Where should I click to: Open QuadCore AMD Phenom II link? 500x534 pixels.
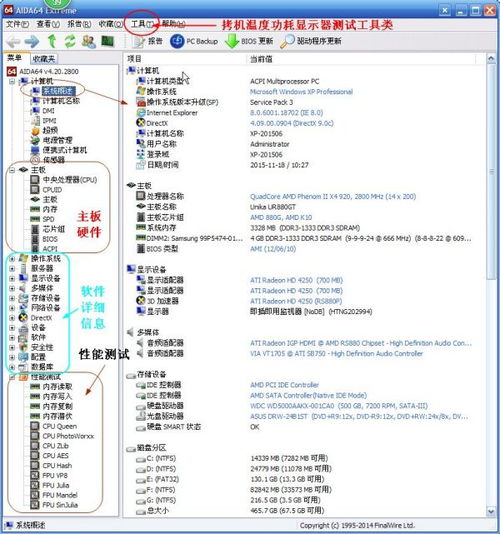click(x=333, y=197)
